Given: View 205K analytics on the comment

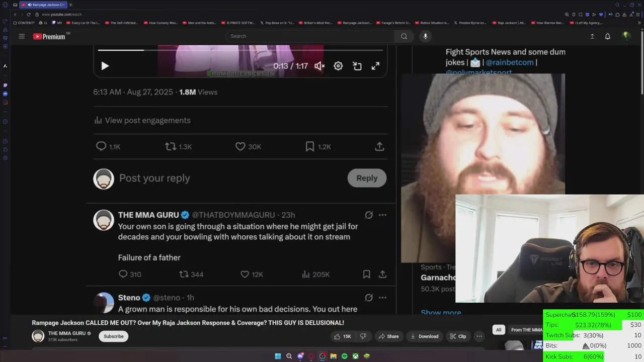Looking at the screenshot, I should (x=315, y=274).
